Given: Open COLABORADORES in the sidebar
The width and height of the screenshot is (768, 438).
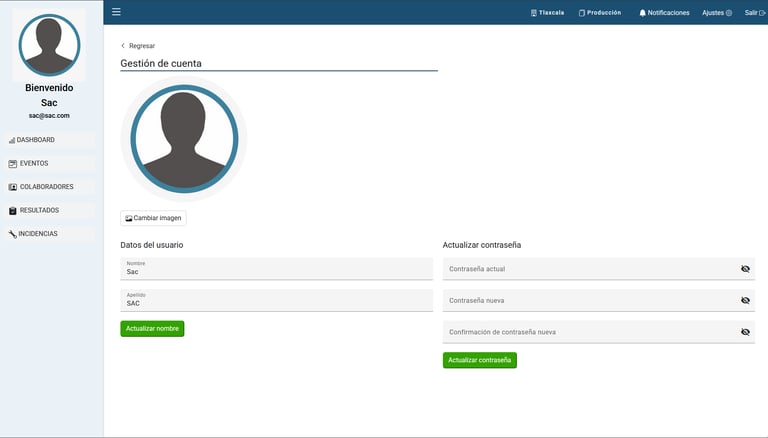Looking at the screenshot, I should click(49, 187).
